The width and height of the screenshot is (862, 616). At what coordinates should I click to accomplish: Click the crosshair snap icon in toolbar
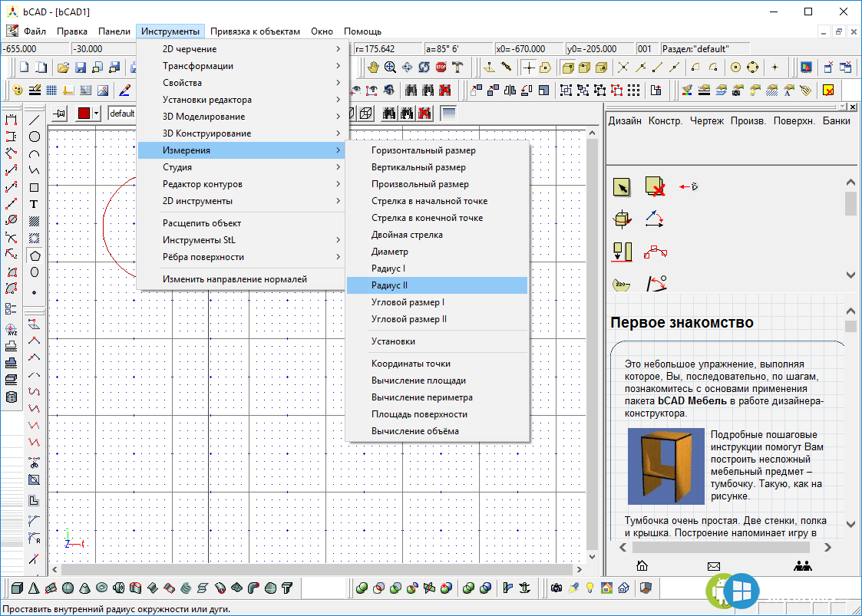(528, 68)
